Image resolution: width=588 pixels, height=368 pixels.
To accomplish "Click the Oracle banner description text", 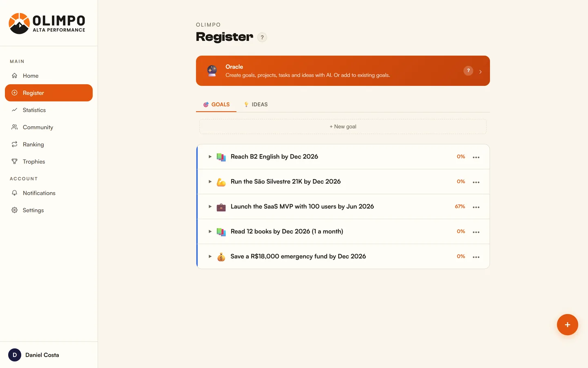I will coord(307,75).
